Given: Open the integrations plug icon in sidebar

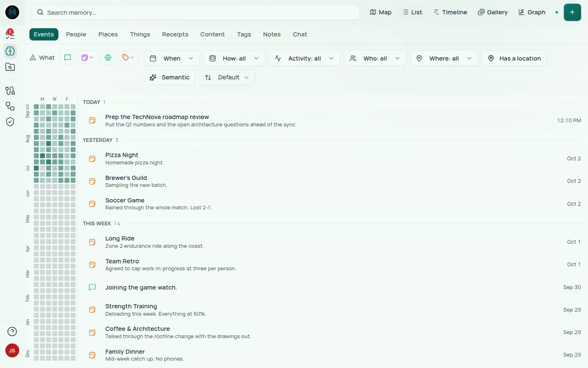Looking at the screenshot, I should click(10, 91).
